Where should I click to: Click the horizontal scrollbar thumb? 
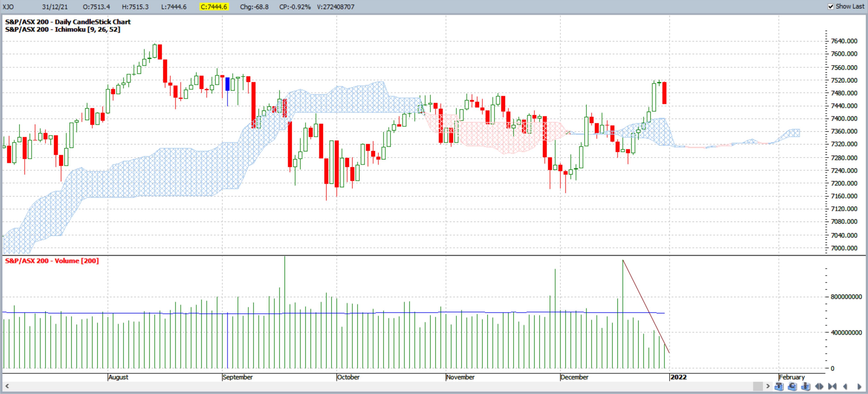758,386
